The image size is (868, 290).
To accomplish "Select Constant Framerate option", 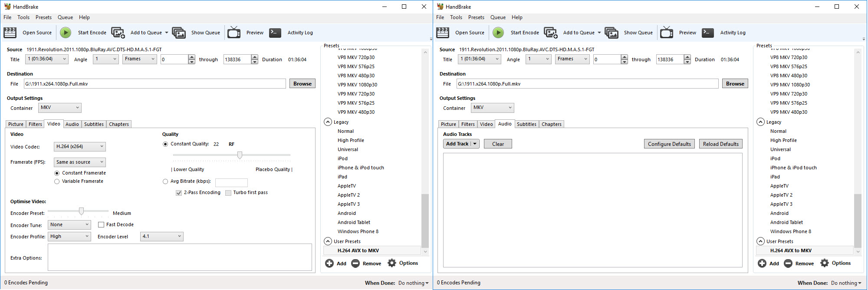I will (57, 173).
